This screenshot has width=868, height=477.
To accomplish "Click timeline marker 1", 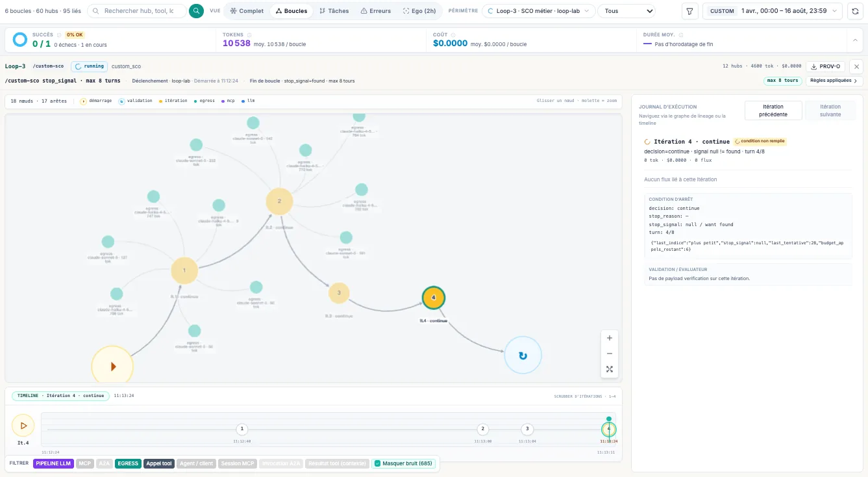I will click(242, 429).
